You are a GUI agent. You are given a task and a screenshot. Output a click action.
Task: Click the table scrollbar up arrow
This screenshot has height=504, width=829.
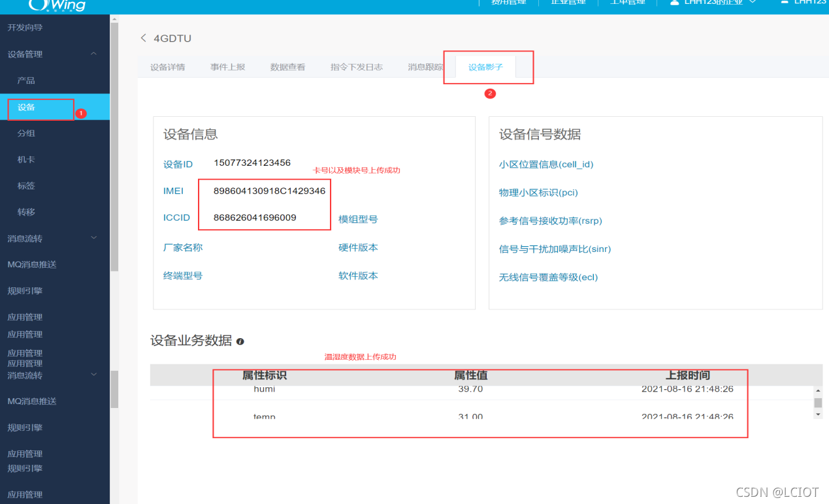818,390
